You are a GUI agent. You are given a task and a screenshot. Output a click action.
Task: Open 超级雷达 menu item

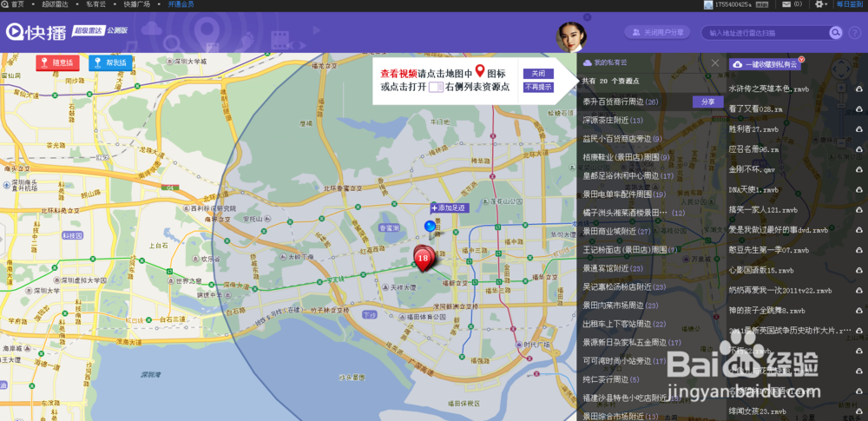[54, 3]
